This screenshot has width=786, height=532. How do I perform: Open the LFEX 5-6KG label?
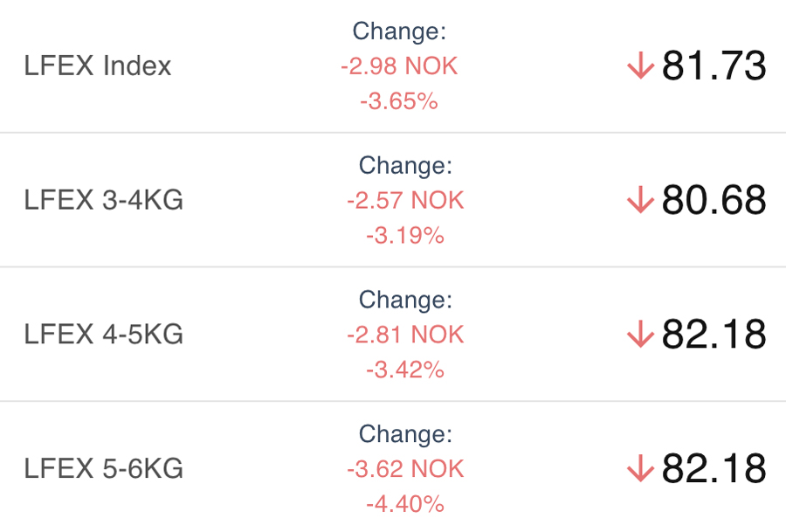(x=104, y=469)
